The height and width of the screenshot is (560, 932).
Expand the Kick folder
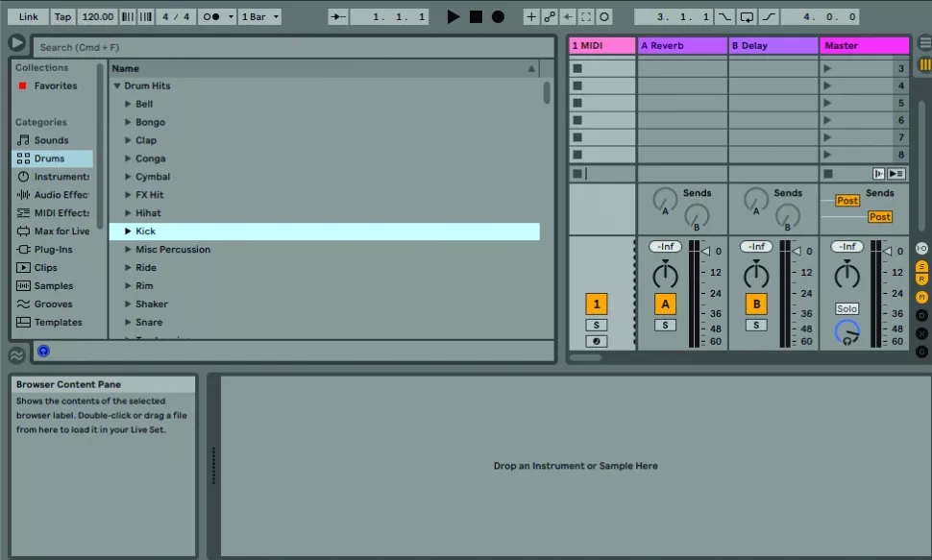[x=128, y=231]
